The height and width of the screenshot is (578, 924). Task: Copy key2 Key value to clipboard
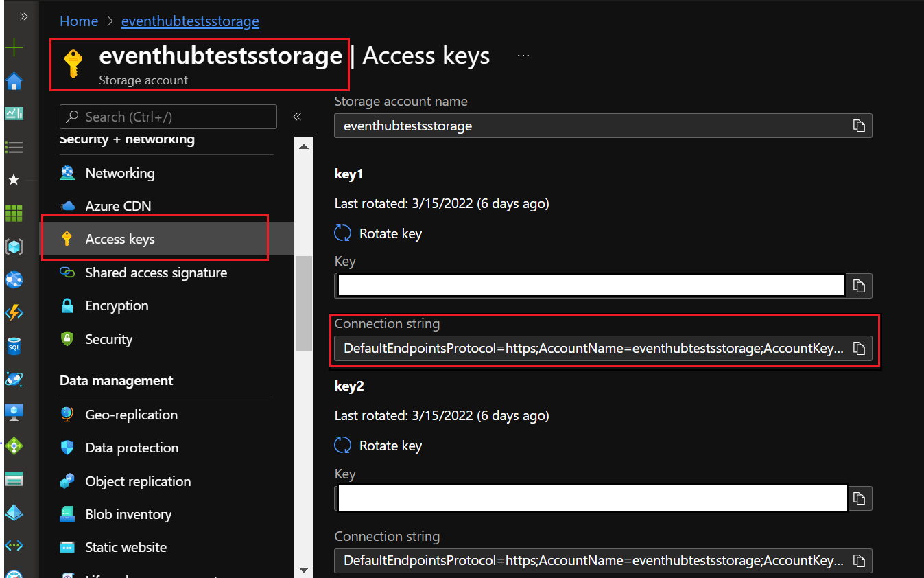click(x=859, y=498)
